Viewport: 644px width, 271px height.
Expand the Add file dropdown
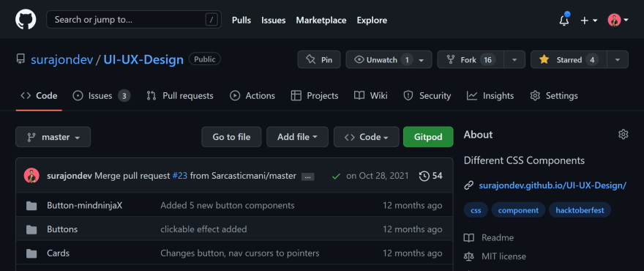297,137
